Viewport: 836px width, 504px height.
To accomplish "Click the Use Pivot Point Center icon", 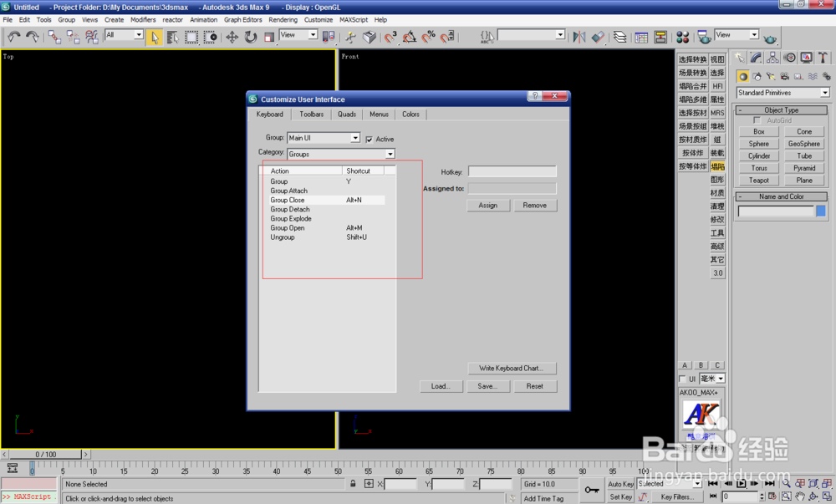I will (x=329, y=37).
